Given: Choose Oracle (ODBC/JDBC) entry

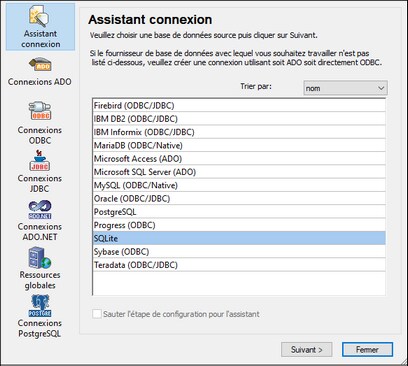Looking at the screenshot, I should tap(239, 199).
